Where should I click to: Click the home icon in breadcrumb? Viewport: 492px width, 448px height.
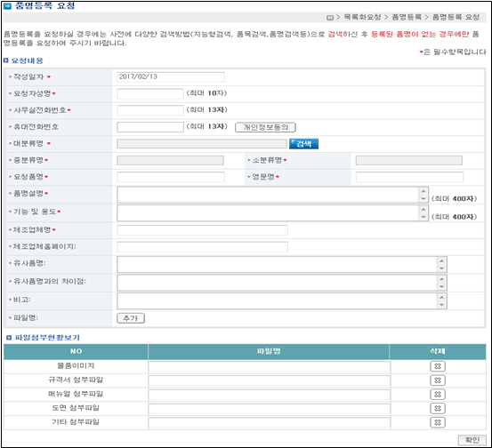point(330,18)
